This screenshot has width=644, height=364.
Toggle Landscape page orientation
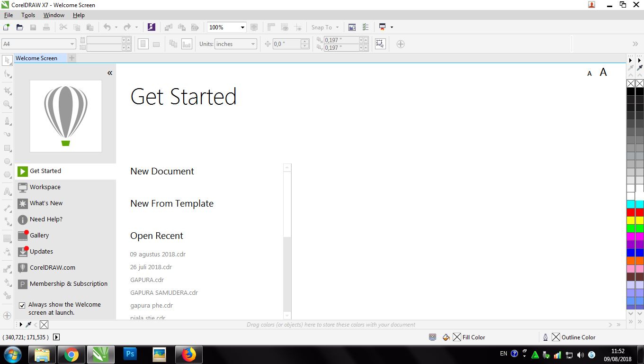pos(156,44)
